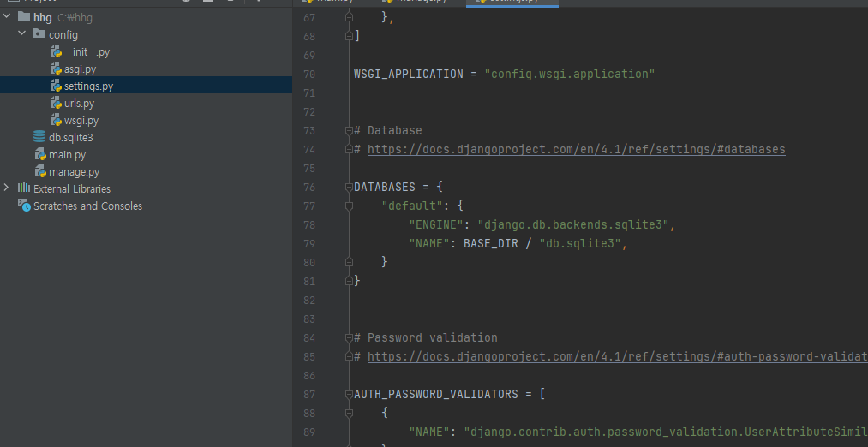Collapse the hhg project root node
Viewport: 868px width, 447px height.
coord(7,16)
